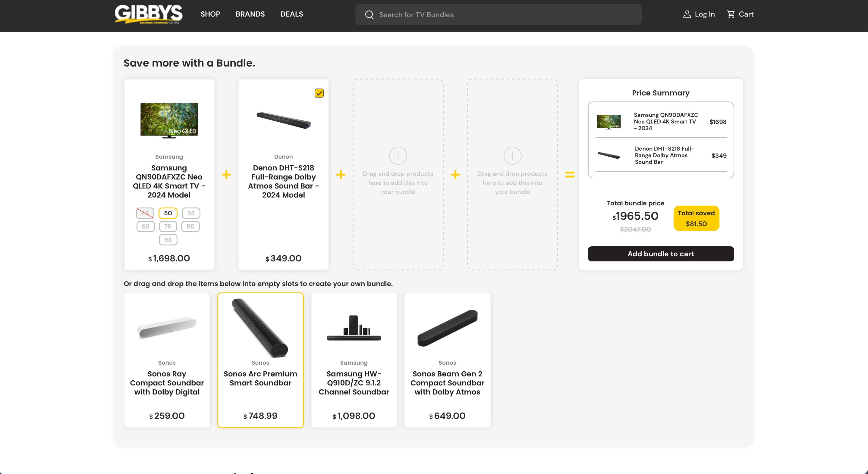The width and height of the screenshot is (868, 474).
Task: Click the Total bundle price label
Action: coord(636,203)
